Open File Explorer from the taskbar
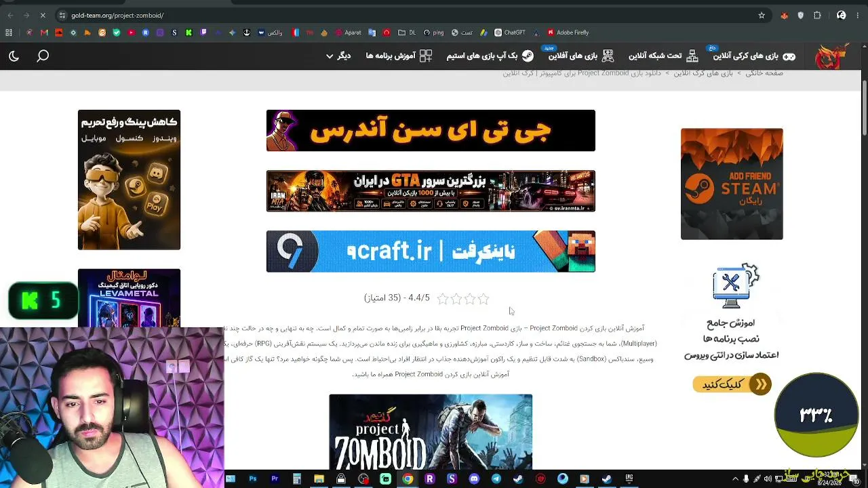The image size is (868, 488). pos(319,479)
